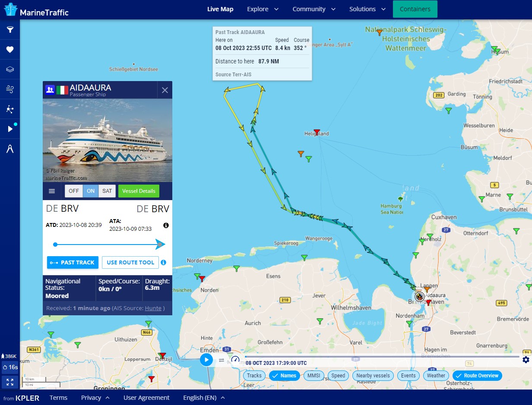Screen dimensions: 532x405
Task: Click the timeline progress slider bar
Action: pyautogui.click(x=382, y=357)
